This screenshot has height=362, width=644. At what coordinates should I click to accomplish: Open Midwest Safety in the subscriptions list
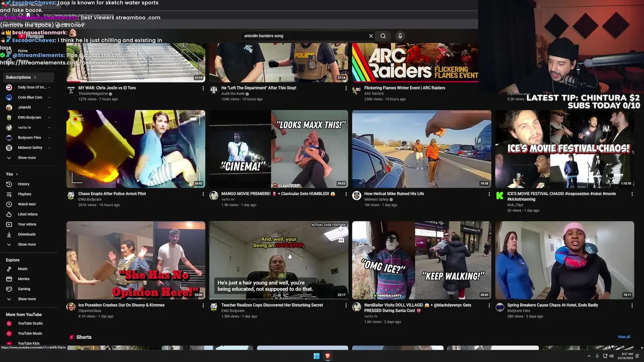pos(30,147)
